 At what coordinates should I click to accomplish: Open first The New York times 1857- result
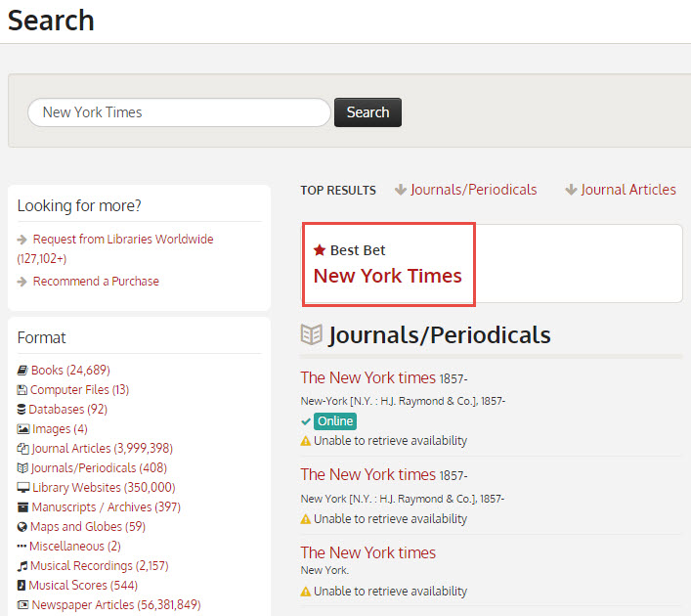click(367, 377)
